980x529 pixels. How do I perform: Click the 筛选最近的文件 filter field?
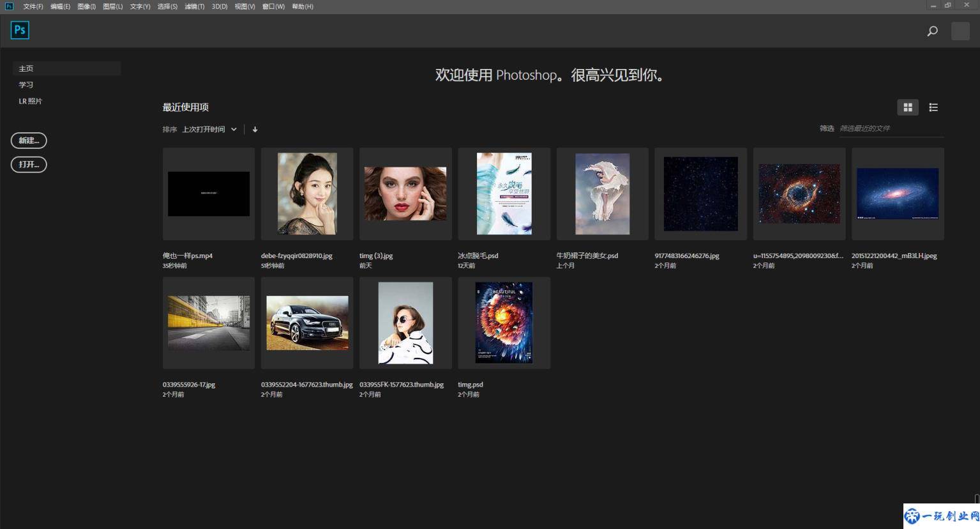tap(891, 128)
